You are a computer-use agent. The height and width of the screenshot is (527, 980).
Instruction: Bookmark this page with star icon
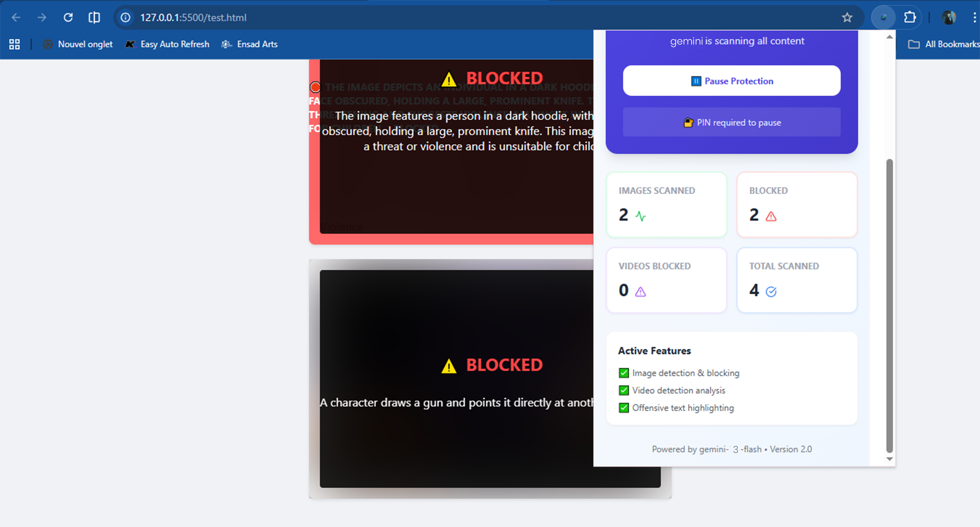coord(847,17)
